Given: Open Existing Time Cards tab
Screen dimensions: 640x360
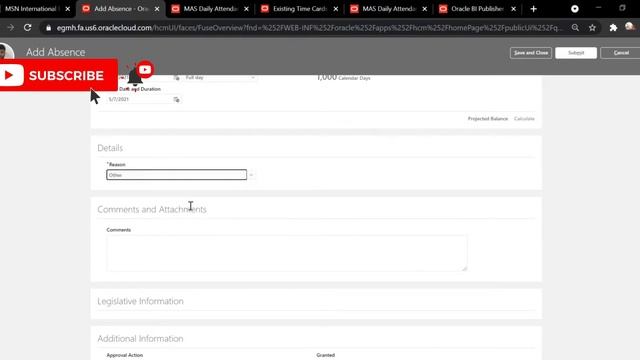Looking at the screenshot, I should pos(300,9).
